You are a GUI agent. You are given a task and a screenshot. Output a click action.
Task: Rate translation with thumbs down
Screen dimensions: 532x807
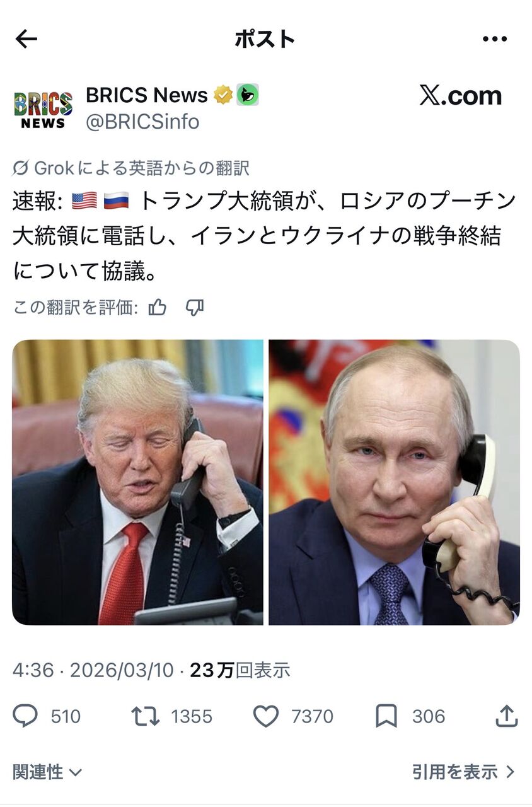point(195,308)
